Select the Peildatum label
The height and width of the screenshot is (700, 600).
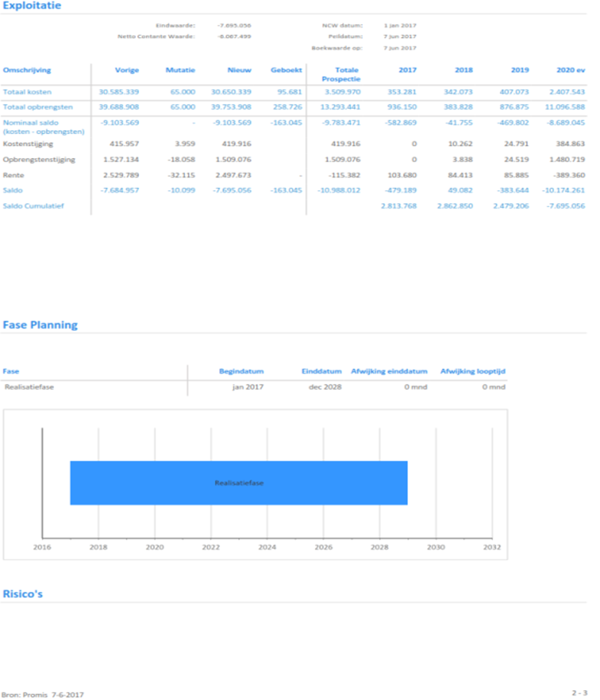point(346,37)
